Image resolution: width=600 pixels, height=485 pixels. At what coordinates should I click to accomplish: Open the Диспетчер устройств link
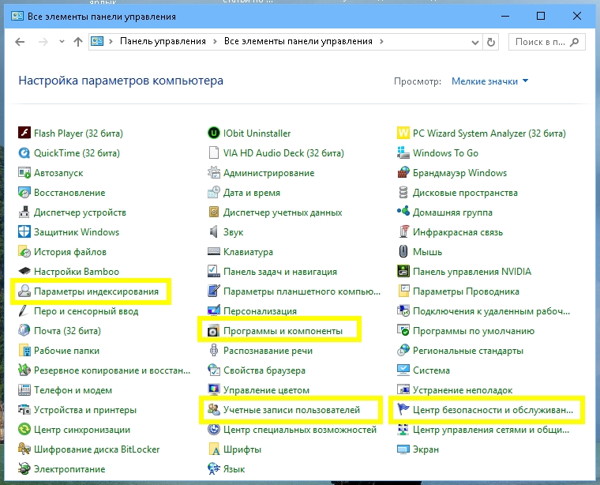click(80, 212)
